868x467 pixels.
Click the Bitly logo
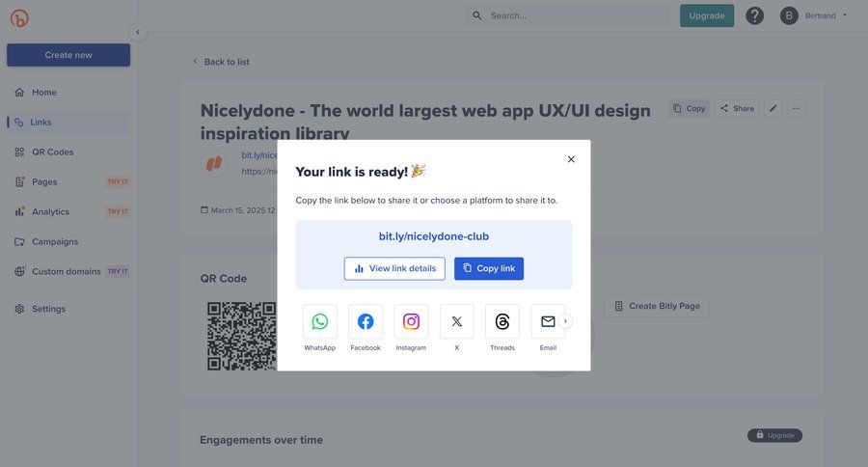19,18
